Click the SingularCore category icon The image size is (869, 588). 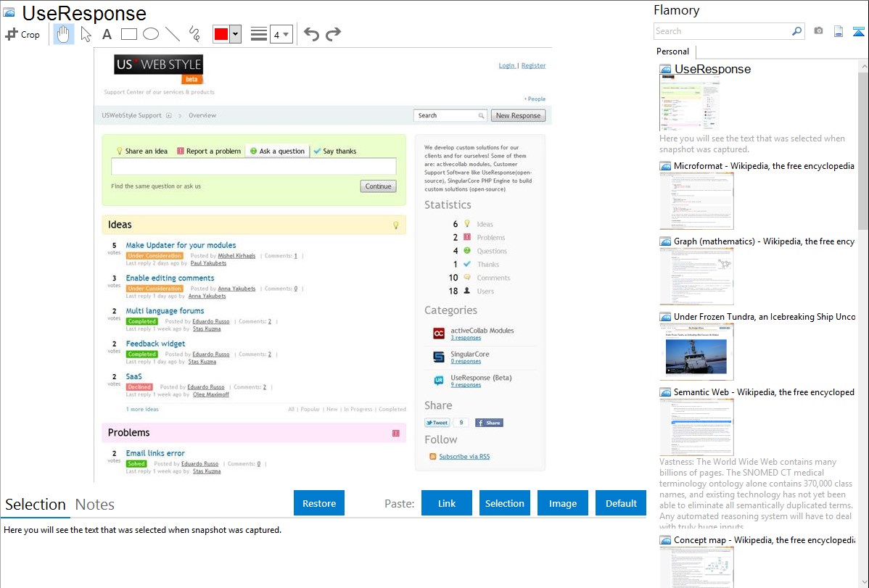(x=438, y=357)
